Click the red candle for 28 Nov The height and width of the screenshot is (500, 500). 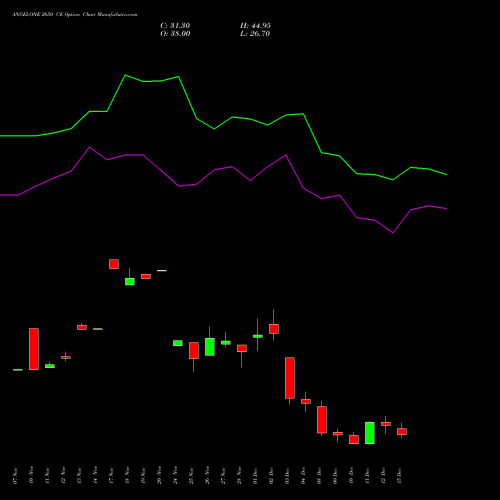tap(242, 348)
